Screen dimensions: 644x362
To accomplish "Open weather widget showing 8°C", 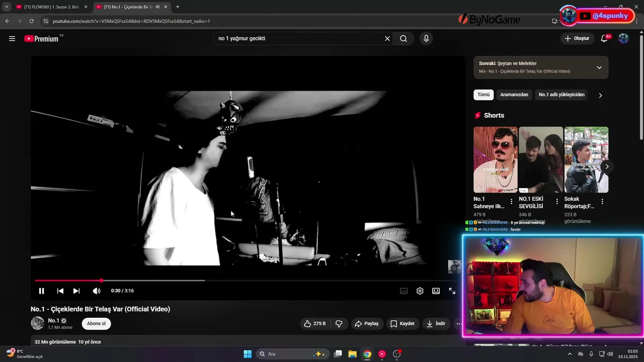I will pos(24,354).
